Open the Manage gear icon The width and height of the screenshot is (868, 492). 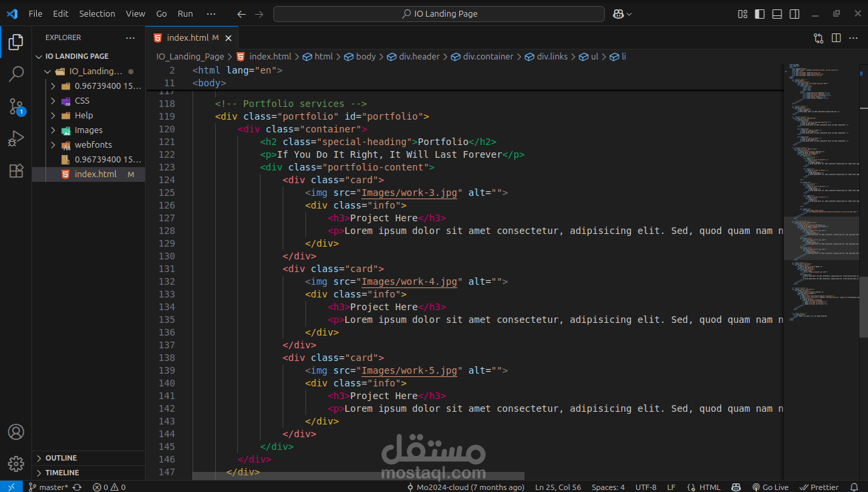[16, 463]
